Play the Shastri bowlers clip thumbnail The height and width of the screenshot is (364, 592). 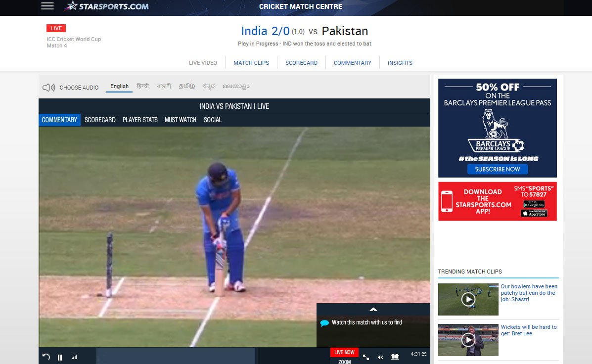[x=468, y=299]
